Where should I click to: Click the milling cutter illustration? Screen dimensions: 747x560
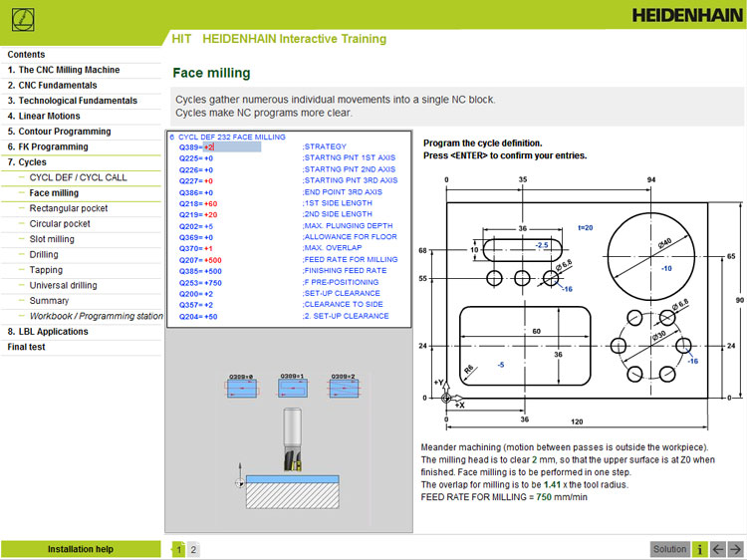tap(293, 439)
